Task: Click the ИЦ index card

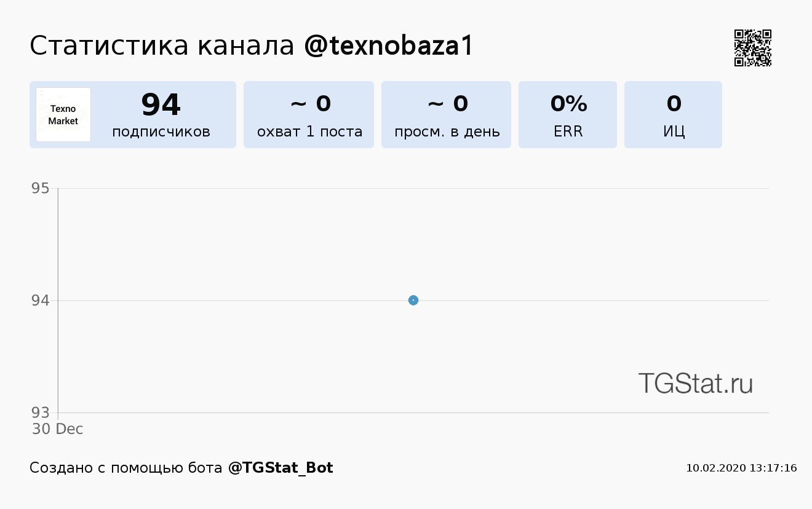Action: tap(673, 114)
